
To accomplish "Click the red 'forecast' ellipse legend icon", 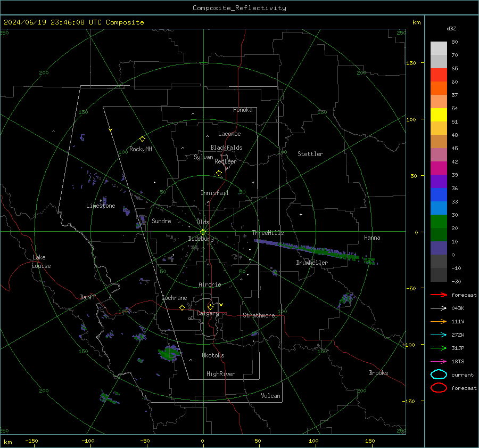I will pos(439,388).
